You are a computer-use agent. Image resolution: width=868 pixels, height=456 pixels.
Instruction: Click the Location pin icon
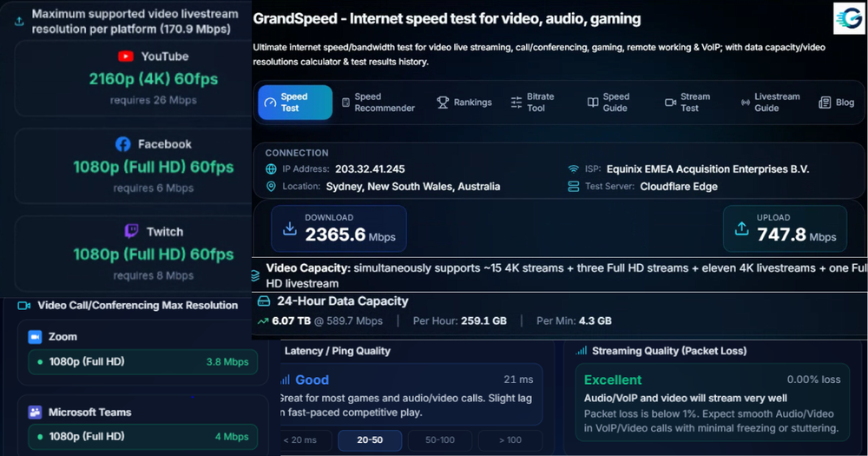pos(271,187)
